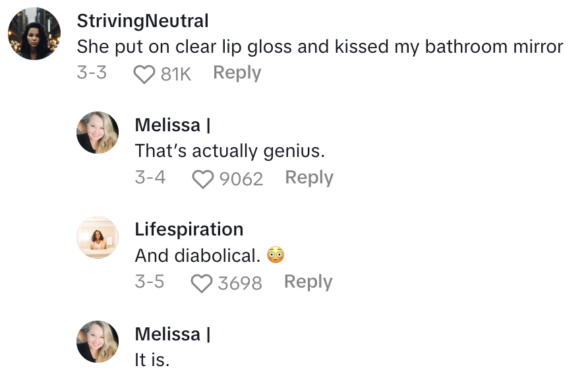Reply to Lifespiration's "And diabolical" comment

[308, 282]
